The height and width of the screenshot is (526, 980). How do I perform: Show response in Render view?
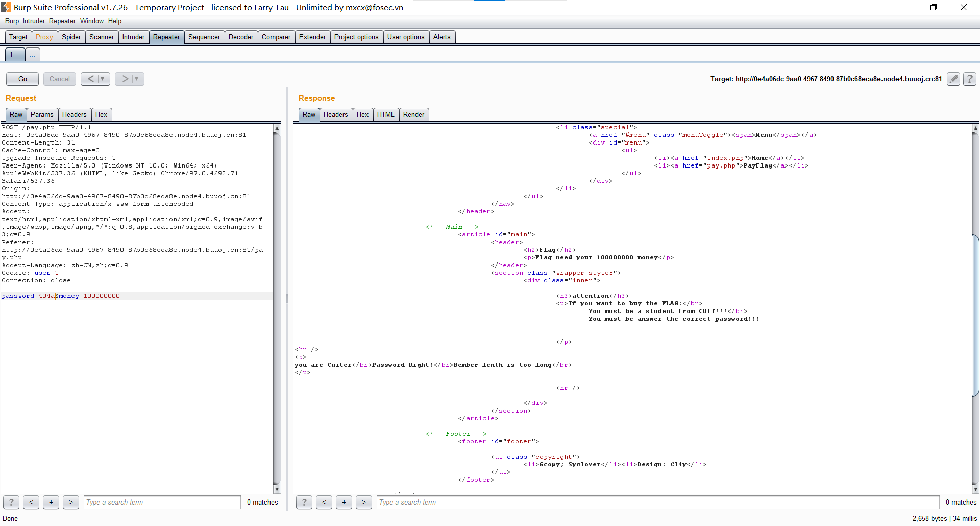[413, 114]
